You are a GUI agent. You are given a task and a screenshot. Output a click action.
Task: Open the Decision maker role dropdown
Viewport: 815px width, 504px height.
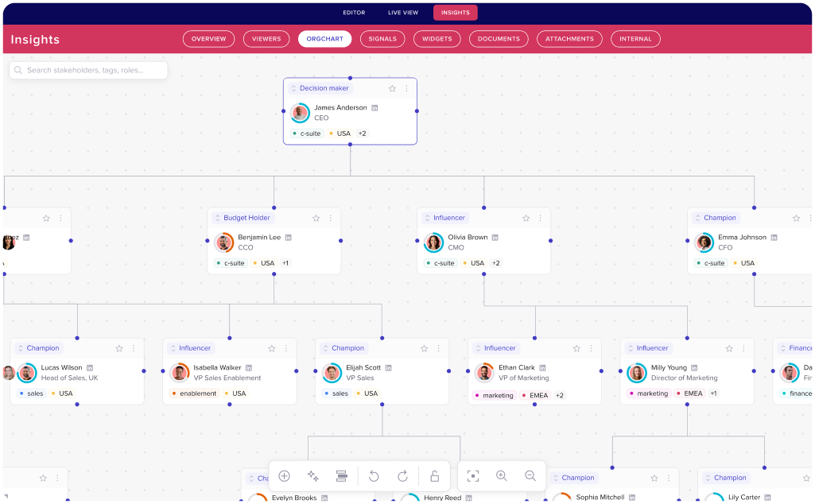click(x=320, y=88)
